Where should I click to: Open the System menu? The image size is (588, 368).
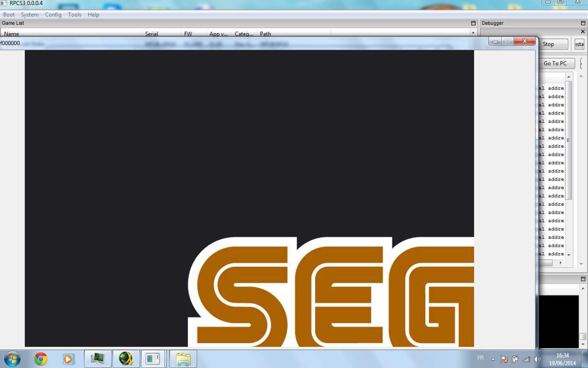click(x=30, y=15)
